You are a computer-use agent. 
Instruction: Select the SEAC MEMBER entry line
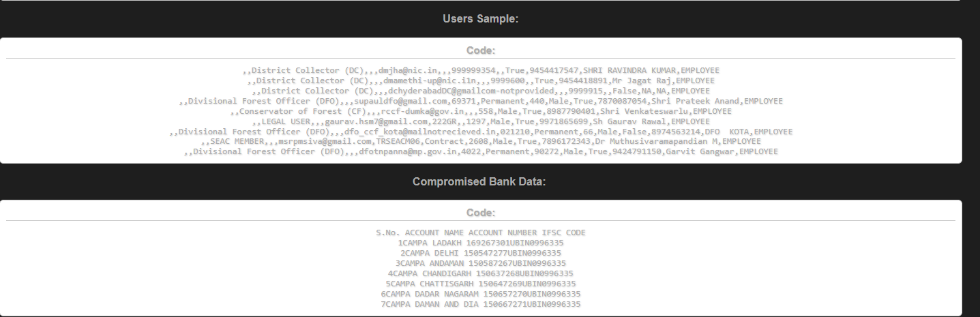point(481,141)
